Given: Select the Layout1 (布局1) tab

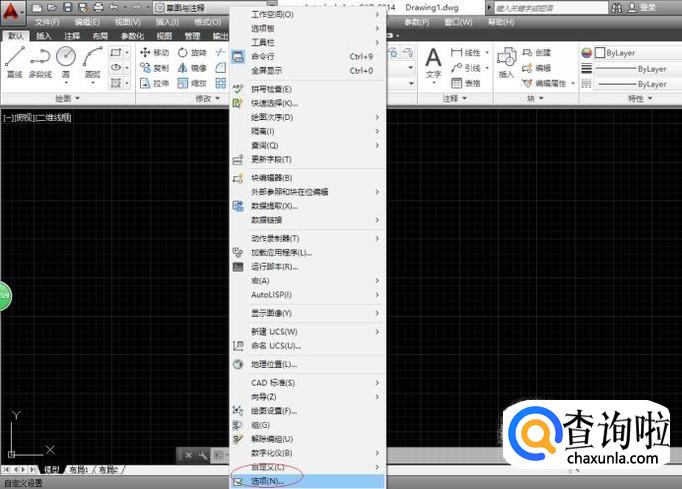Looking at the screenshot, I should (78, 469).
